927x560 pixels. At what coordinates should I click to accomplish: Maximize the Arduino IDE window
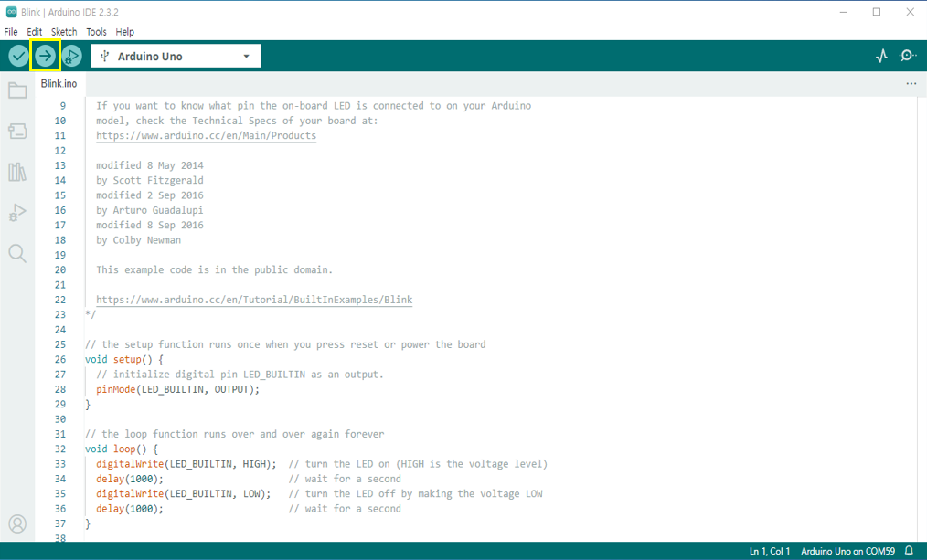[877, 12]
